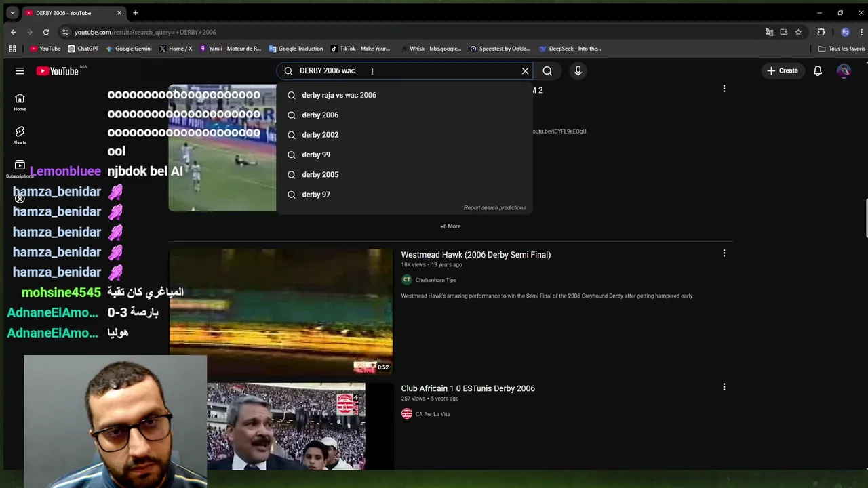The height and width of the screenshot is (488, 868).
Task: Open the Google Traduction bookmark
Action: (x=296, y=49)
